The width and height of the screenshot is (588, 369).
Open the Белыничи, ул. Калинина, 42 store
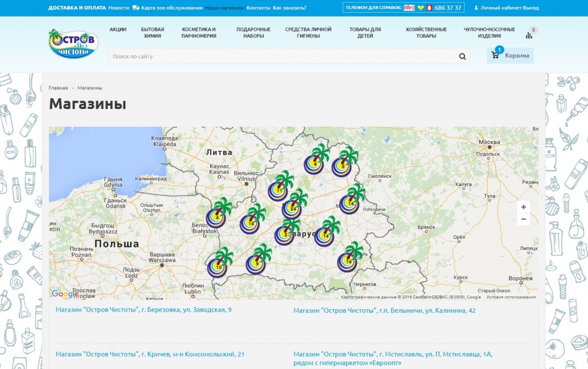coord(384,310)
